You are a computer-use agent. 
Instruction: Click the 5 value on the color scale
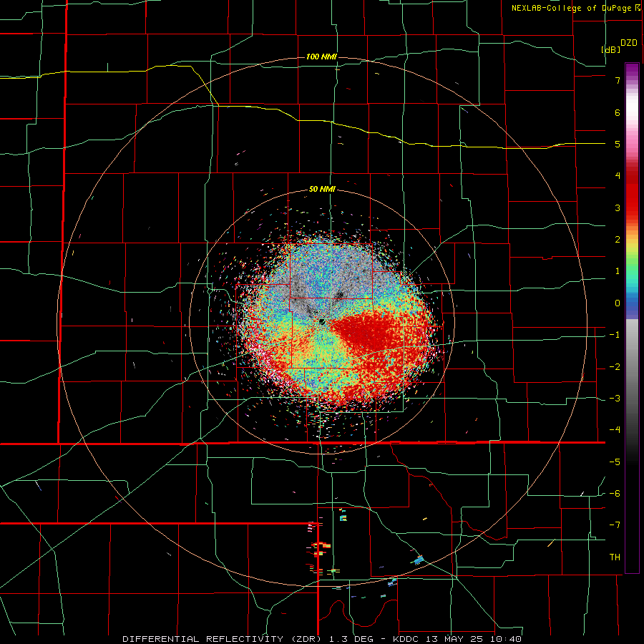(x=618, y=144)
